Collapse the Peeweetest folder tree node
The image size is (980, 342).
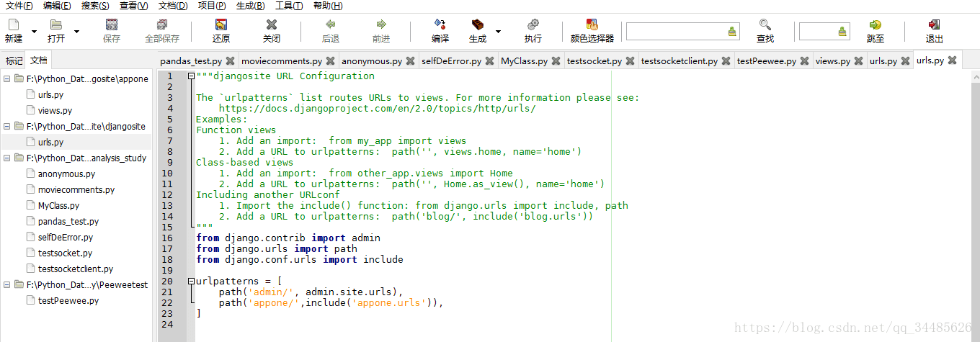pyautogui.click(x=7, y=285)
